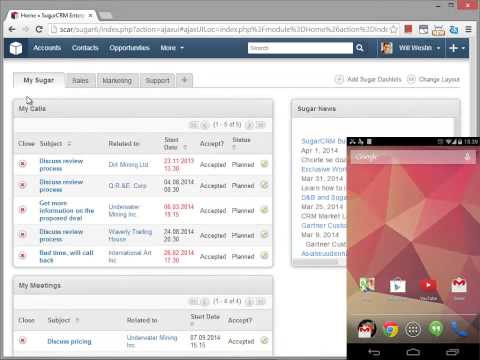
Task: Click the translate extension icon
Action: [x=454, y=29]
